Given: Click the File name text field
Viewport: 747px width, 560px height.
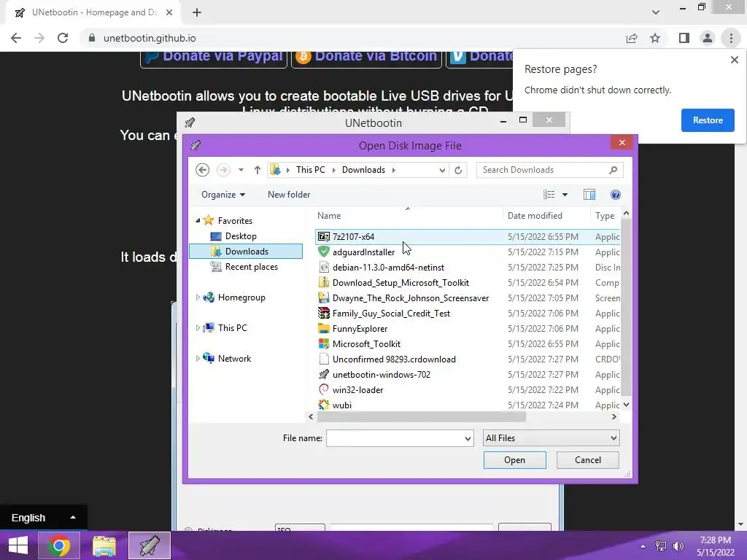Looking at the screenshot, I should 395,438.
